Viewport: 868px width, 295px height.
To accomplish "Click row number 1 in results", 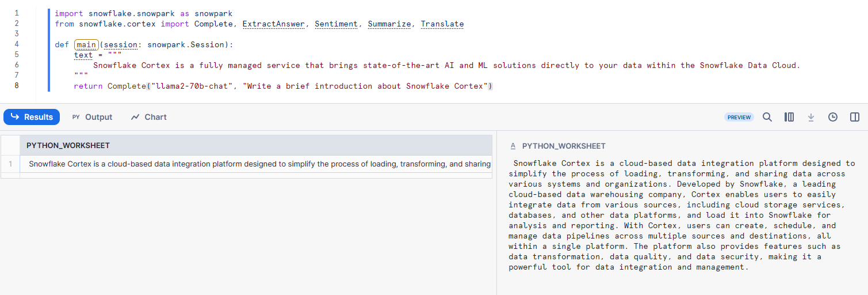I will tap(10, 164).
